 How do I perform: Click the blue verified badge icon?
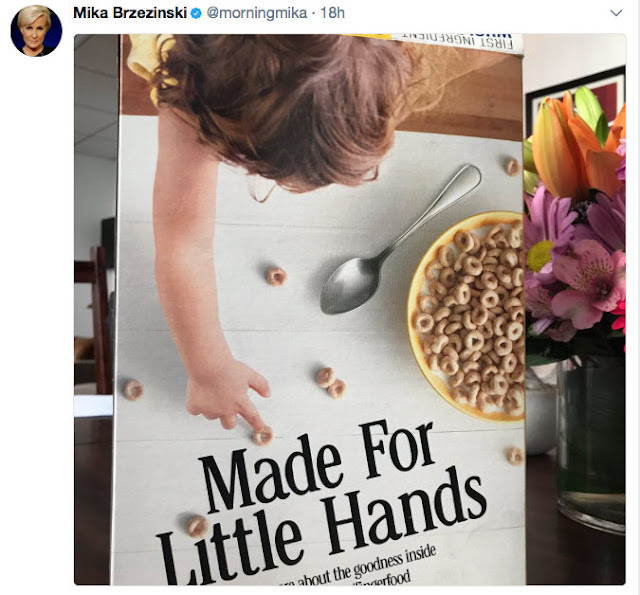coord(196,13)
